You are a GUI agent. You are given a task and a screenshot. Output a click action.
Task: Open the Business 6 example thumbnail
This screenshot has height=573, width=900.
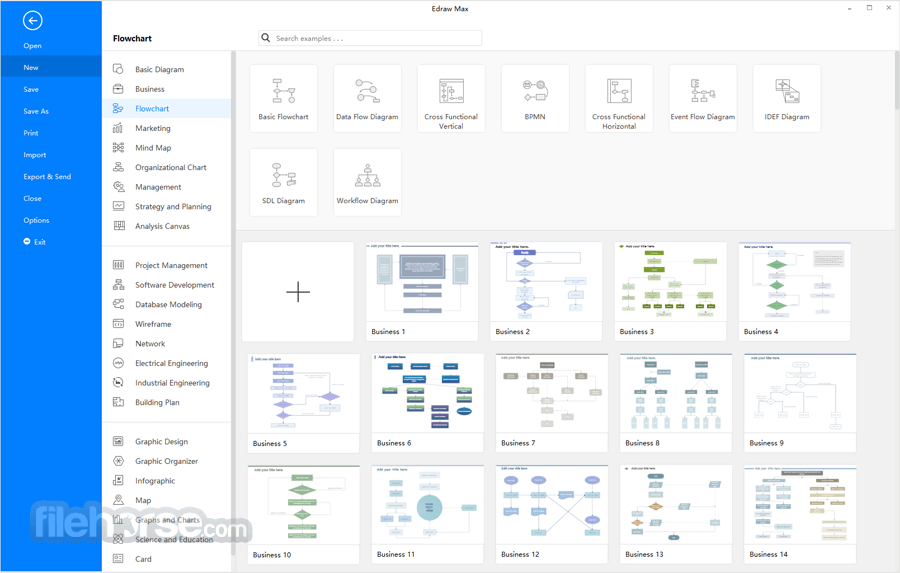point(428,402)
